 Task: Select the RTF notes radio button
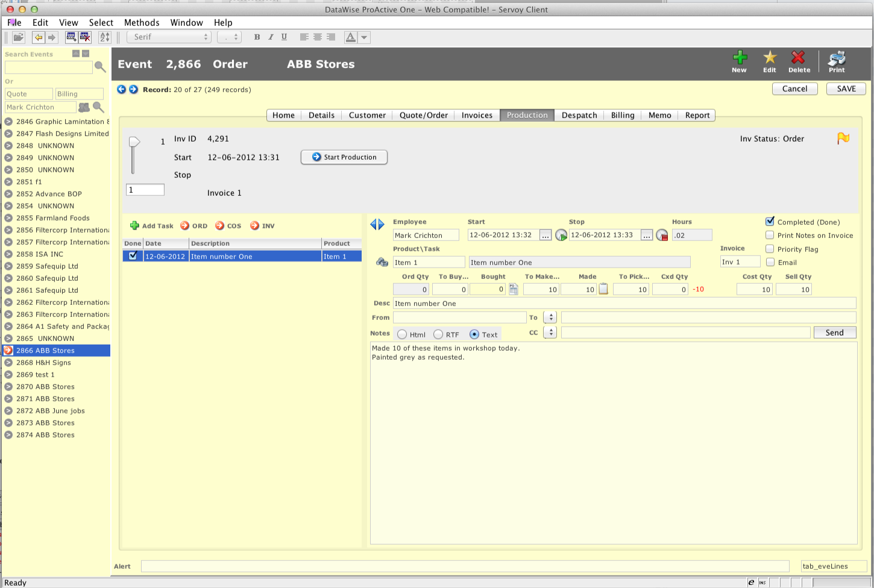[438, 334]
